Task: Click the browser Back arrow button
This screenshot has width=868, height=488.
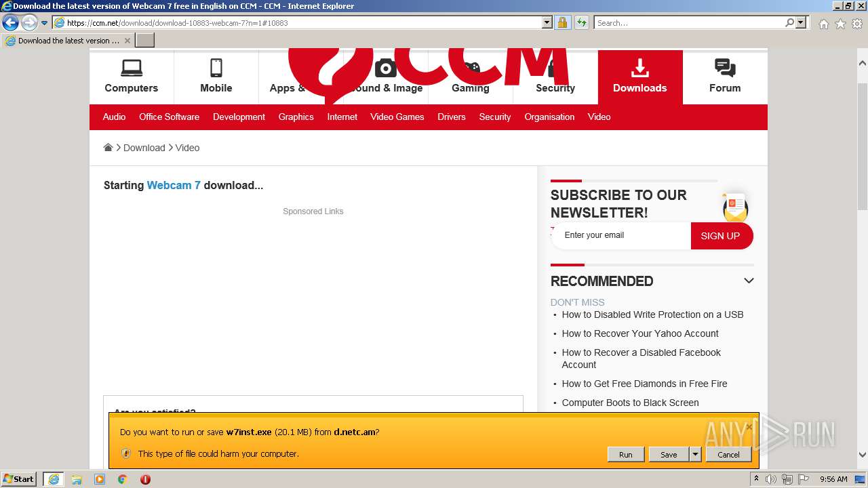Action: tap(11, 23)
